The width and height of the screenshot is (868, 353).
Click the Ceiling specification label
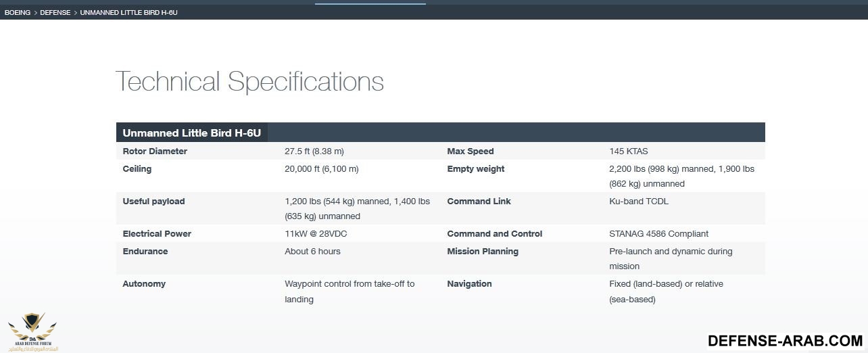coord(137,169)
